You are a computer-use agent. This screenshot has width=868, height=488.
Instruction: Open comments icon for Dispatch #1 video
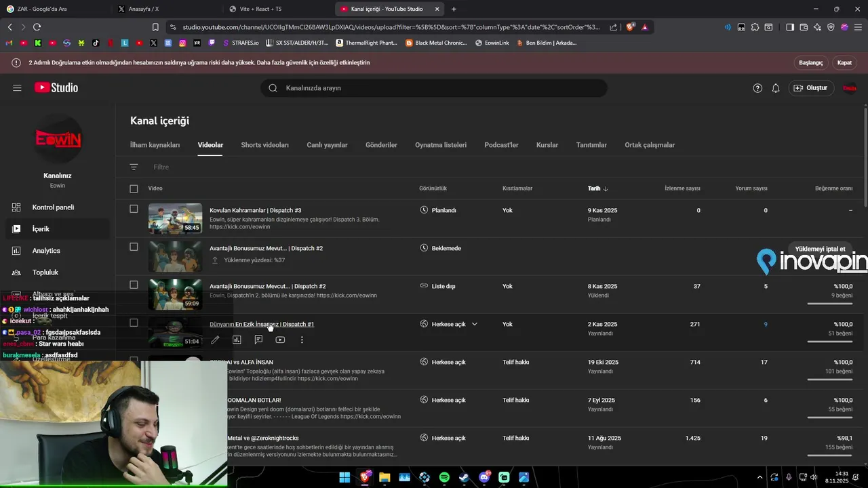(x=258, y=340)
